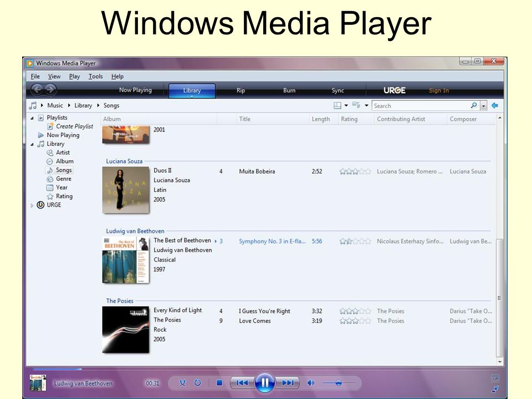Open the Artist view in Library tree
Viewport: 532px width, 399px height.
[63, 153]
